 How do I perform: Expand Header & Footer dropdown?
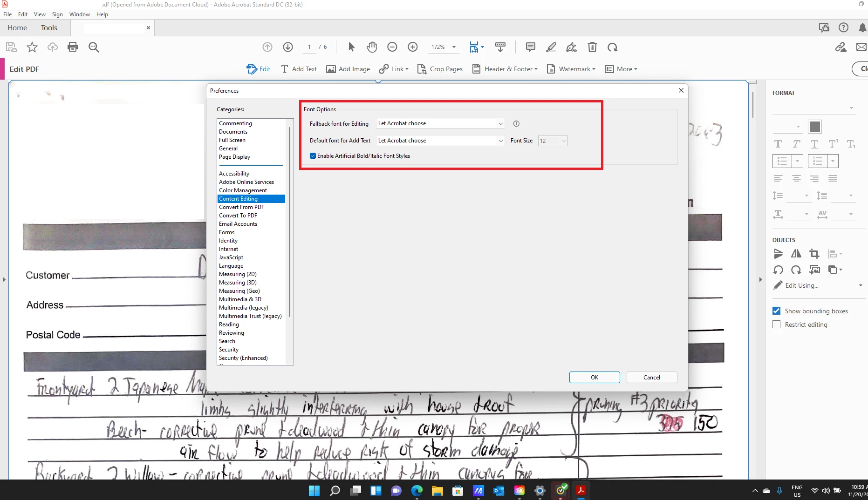tap(536, 69)
